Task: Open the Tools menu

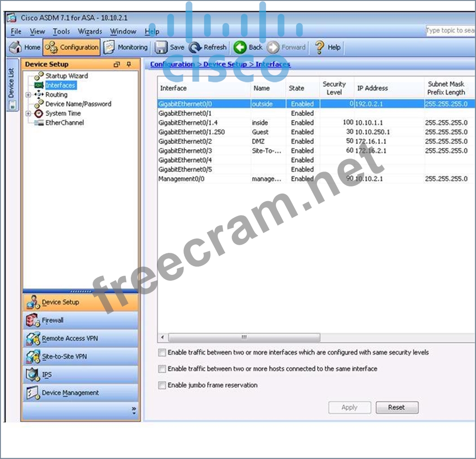Action: coord(61,31)
